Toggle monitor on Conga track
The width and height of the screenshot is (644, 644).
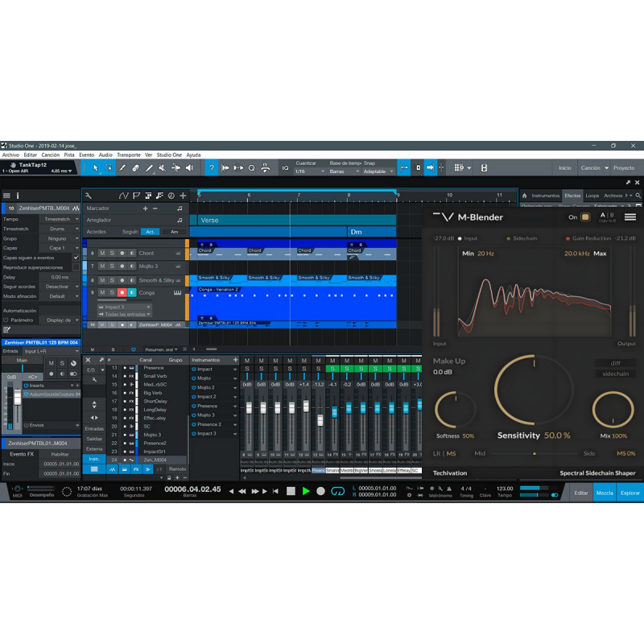[132, 292]
